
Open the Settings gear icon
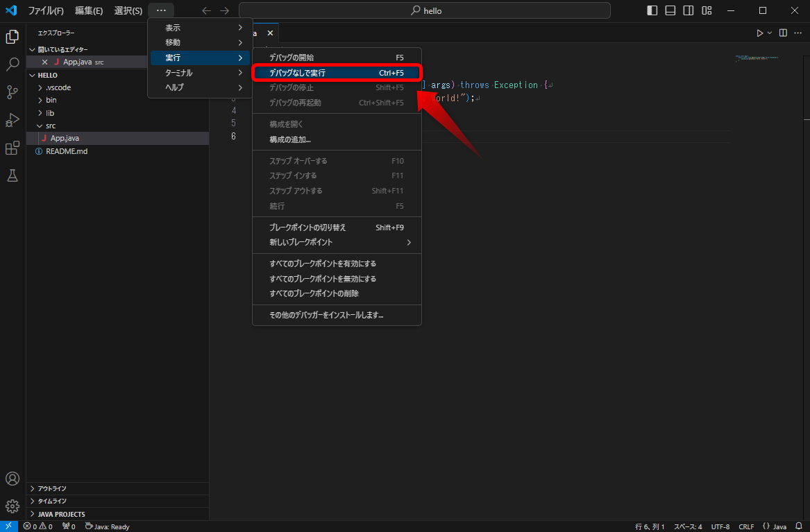12,506
